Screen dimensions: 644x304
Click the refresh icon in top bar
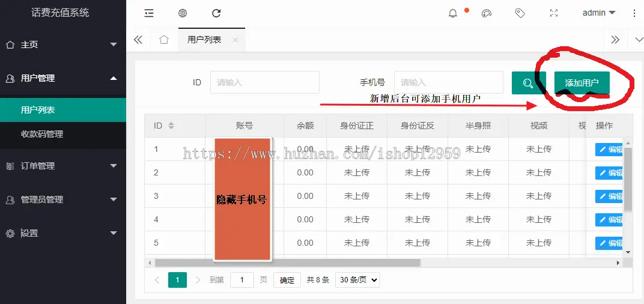click(x=216, y=13)
